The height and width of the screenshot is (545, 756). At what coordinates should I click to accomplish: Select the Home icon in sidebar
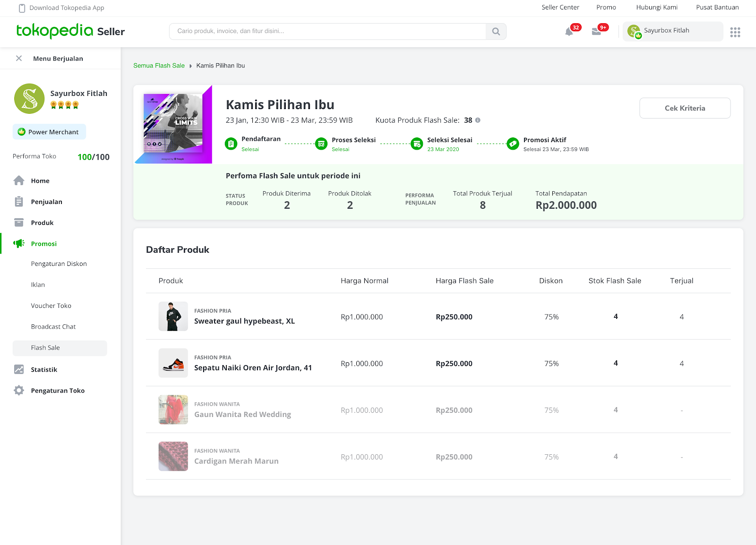pos(19,180)
